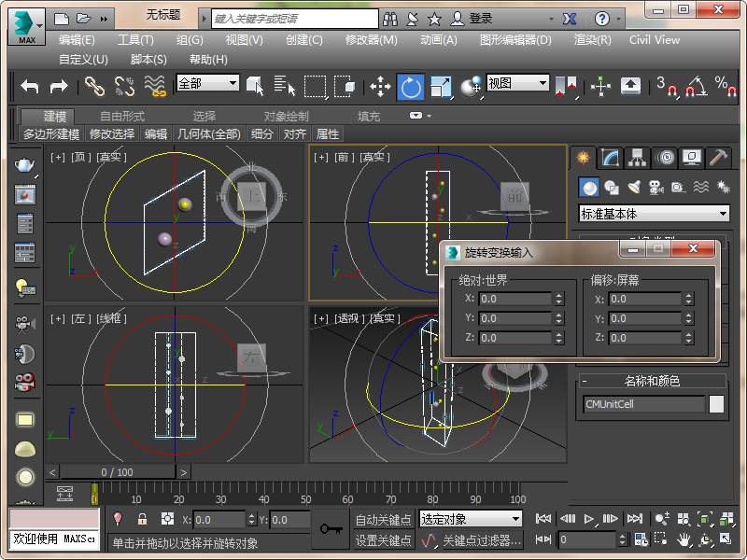Choose the Lights category icon
The image size is (747, 560).
[x=634, y=188]
